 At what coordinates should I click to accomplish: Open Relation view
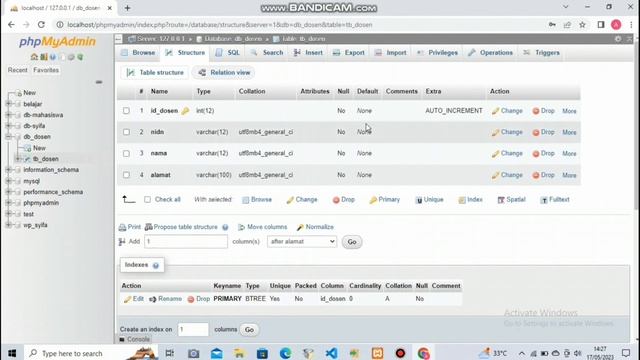click(224, 73)
